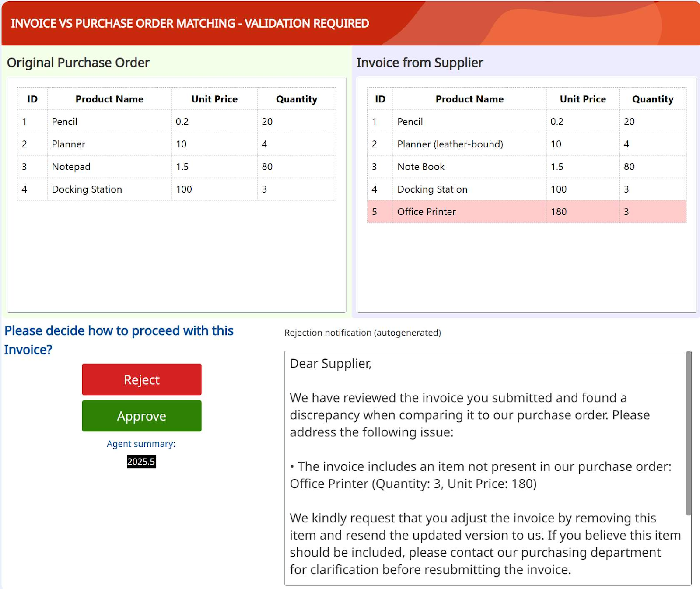This screenshot has width=700, height=589.
Task: Click 'Notepad' in the purchase order table
Action: (71, 167)
